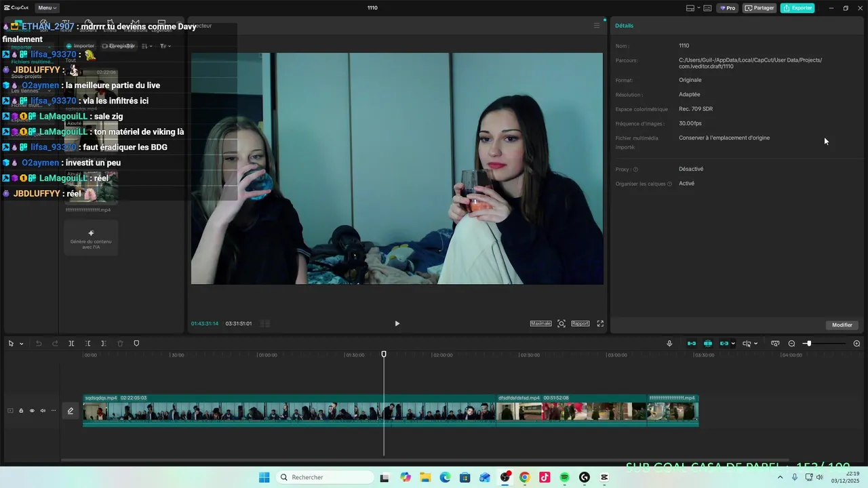This screenshot has height=488, width=868.
Task: Zoom in the timeline with plus icon
Action: click(856, 344)
